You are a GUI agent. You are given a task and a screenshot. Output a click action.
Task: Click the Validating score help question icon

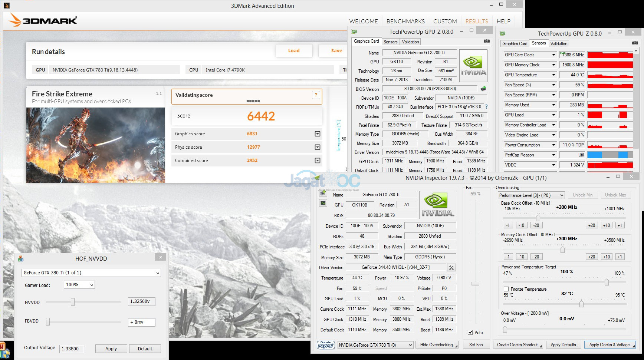point(316,95)
